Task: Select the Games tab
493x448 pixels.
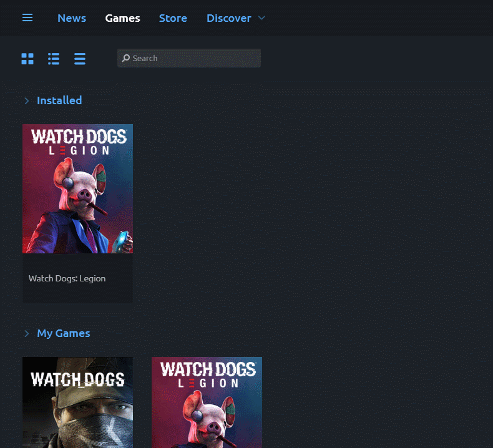Action: click(122, 18)
